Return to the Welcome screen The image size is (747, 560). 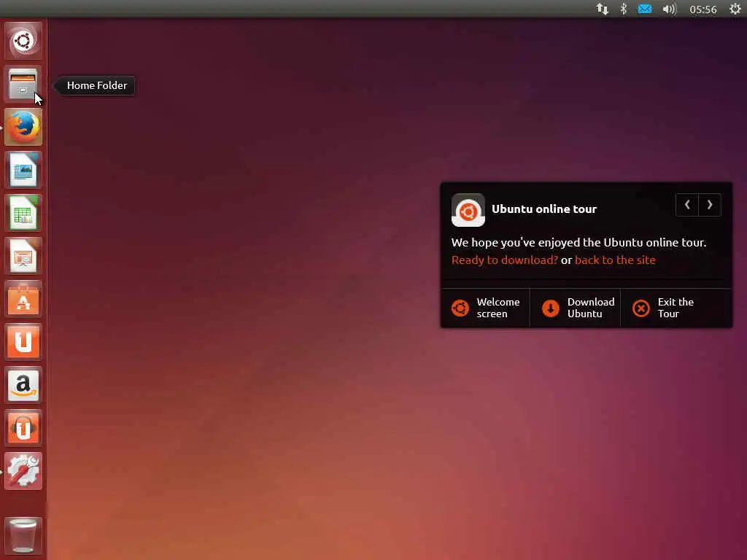(x=485, y=308)
